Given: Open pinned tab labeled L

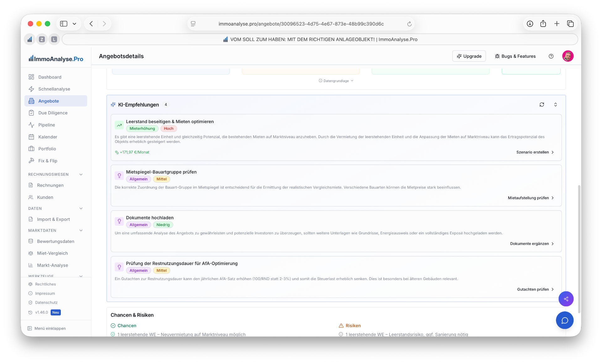Looking at the screenshot, I should (54, 39).
